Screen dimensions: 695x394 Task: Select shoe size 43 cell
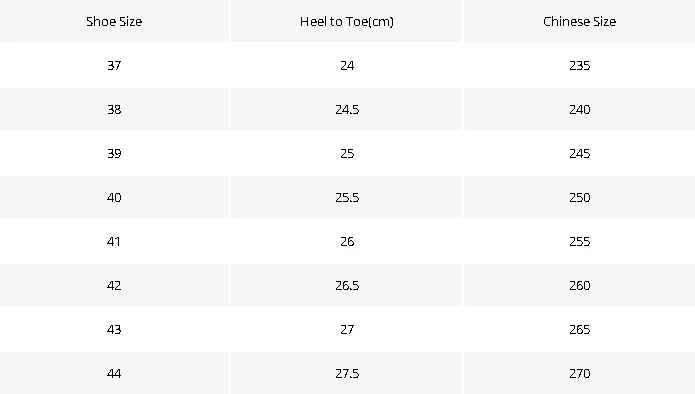[x=114, y=329]
